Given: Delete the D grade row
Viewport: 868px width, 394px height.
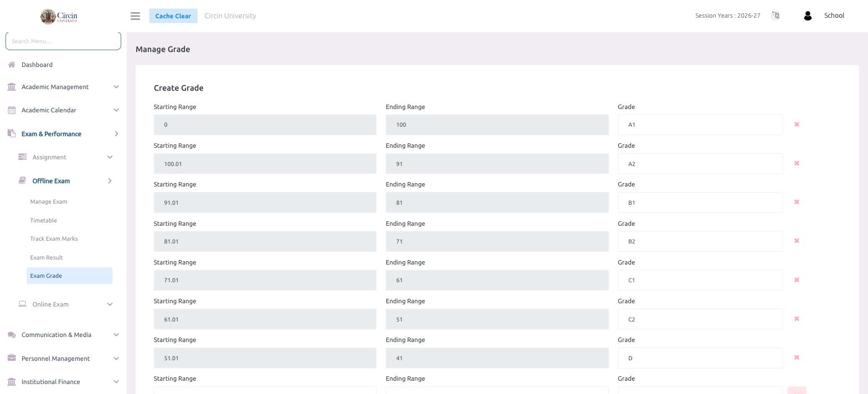Looking at the screenshot, I should click(x=797, y=357).
